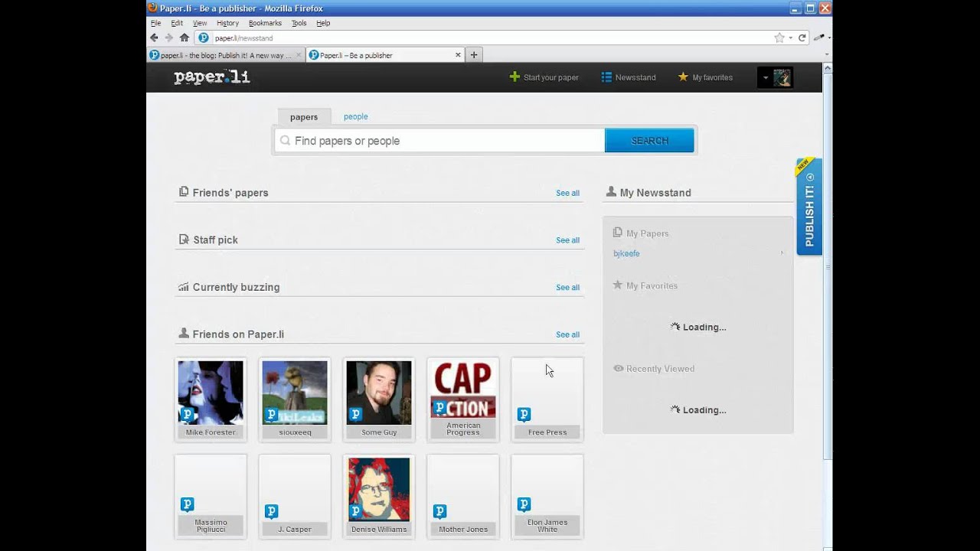
Task: See all Friends on Paper.li
Action: [x=567, y=334]
